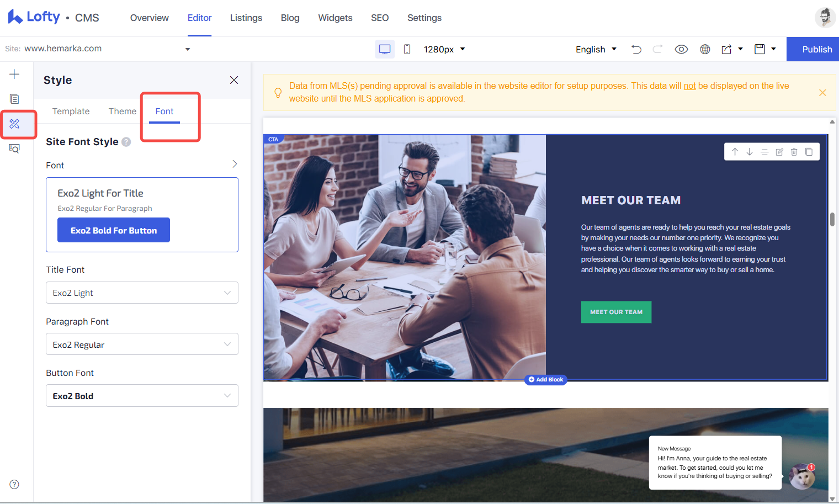Open the search/preview sidebar icon
This screenshot has height=504, width=839.
click(14, 148)
